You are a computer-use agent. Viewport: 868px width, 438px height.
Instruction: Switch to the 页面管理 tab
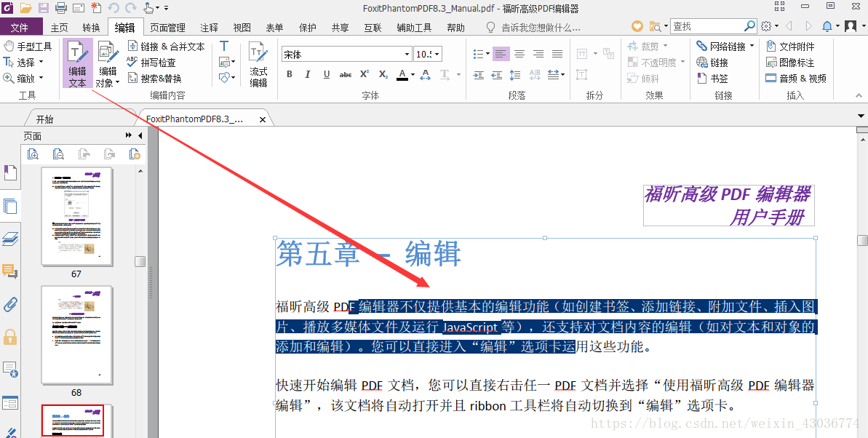pyautogui.click(x=167, y=27)
